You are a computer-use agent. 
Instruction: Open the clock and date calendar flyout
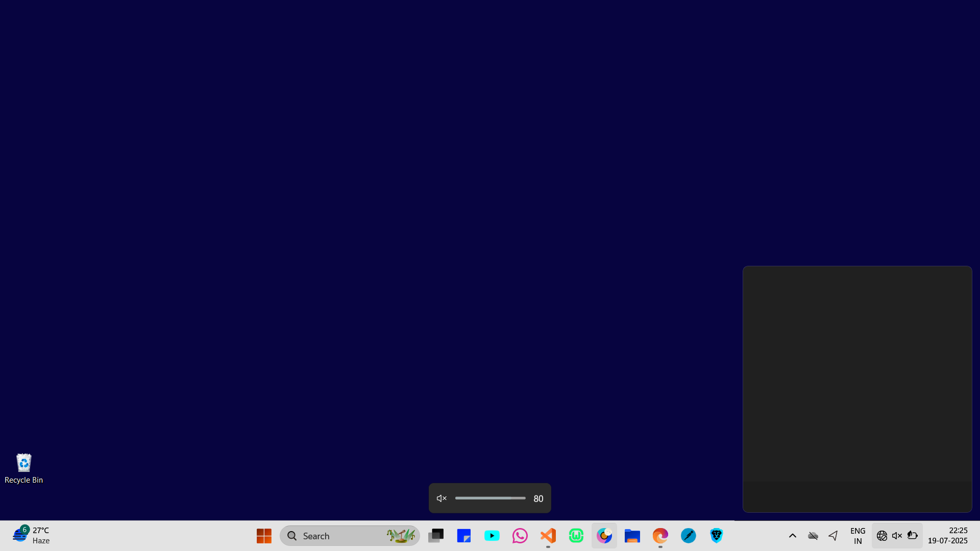(x=947, y=536)
